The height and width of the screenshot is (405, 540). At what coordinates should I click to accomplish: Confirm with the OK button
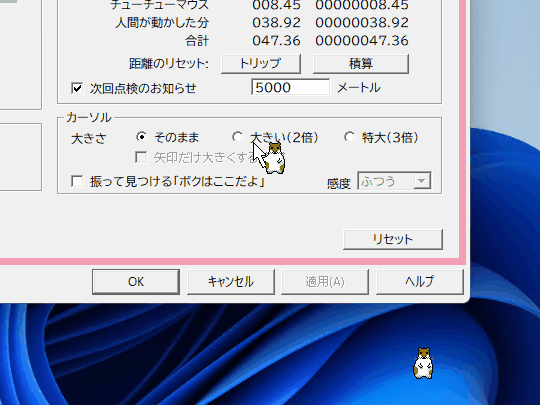click(x=136, y=282)
